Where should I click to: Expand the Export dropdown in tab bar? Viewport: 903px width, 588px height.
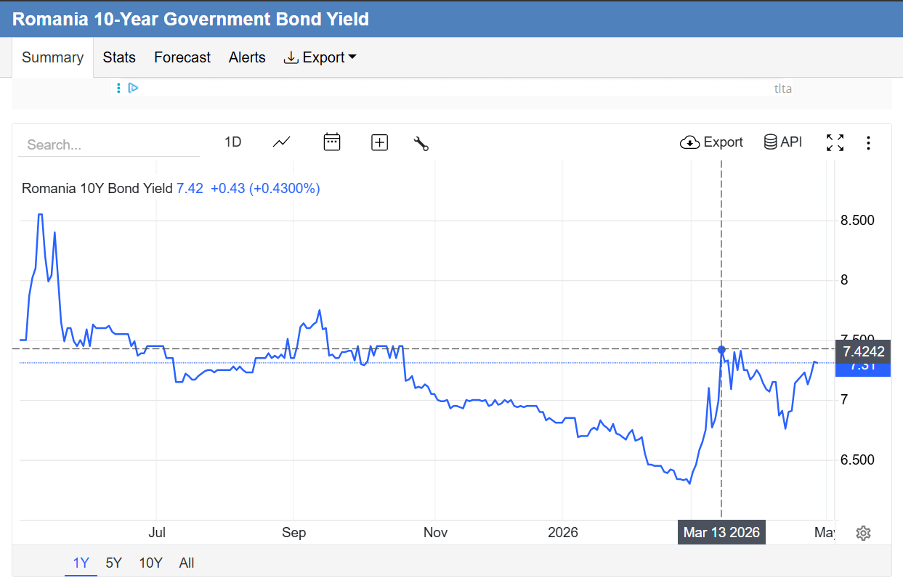[x=320, y=57]
